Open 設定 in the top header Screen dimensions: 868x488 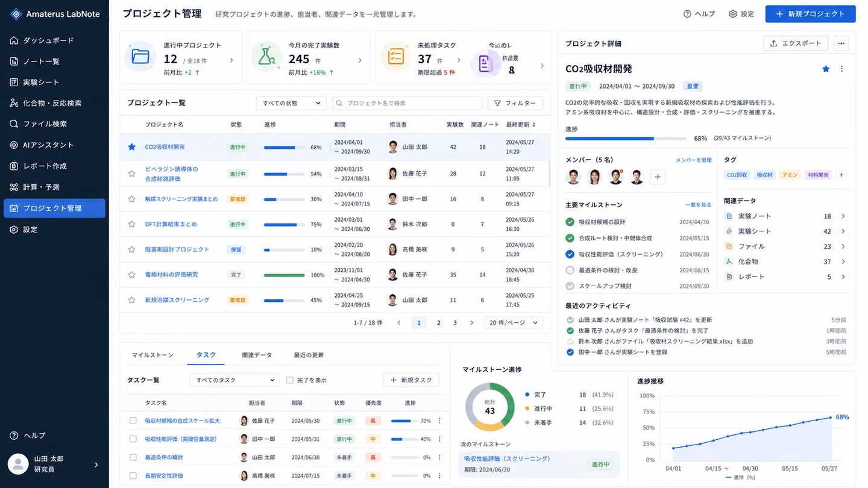click(741, 14)
